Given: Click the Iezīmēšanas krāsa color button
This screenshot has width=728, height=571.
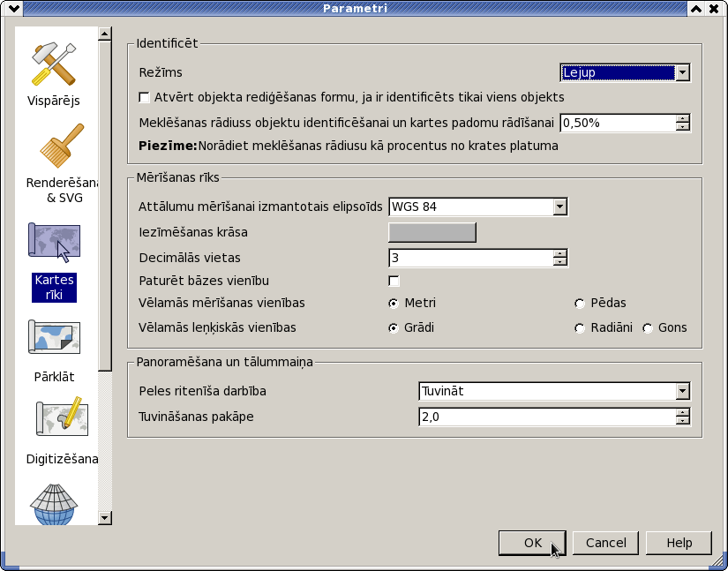Looking at the screenshot, I should 432,232.
